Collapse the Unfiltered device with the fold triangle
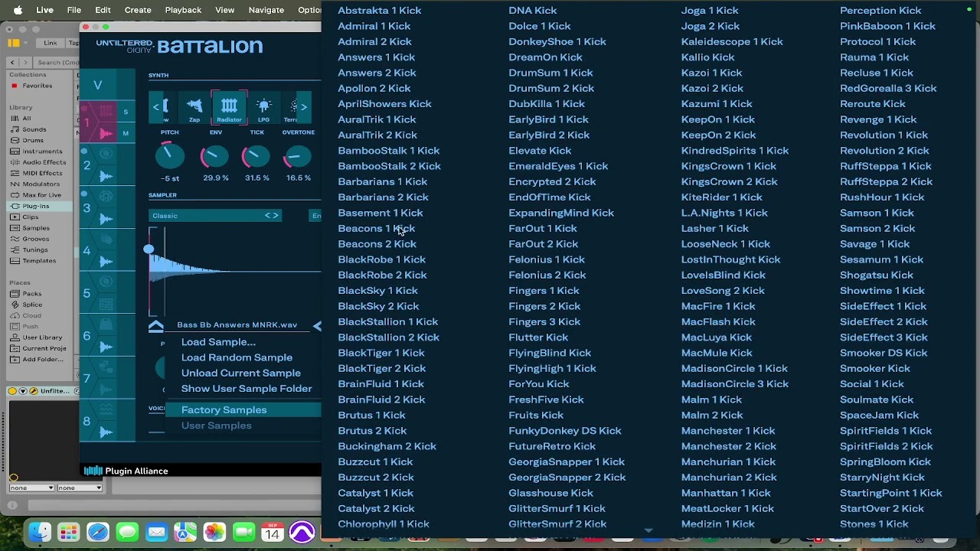 click(23, 391)
